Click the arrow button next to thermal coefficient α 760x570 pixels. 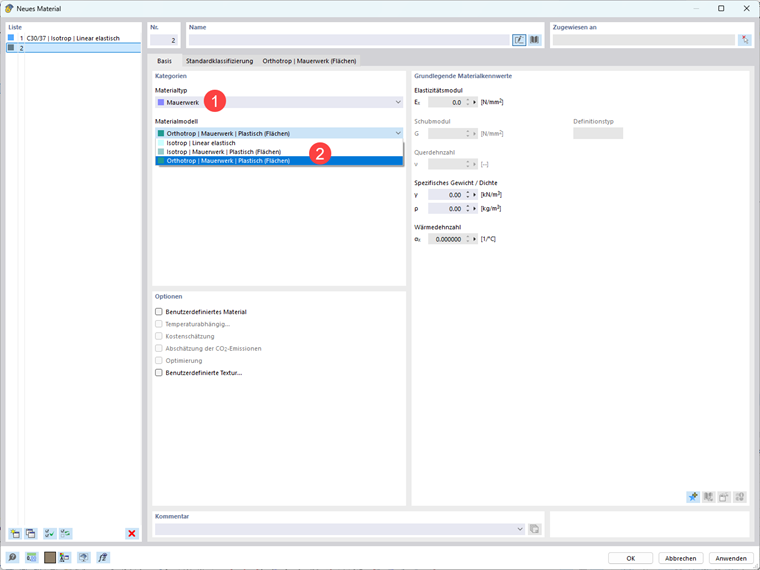(475, 239)
